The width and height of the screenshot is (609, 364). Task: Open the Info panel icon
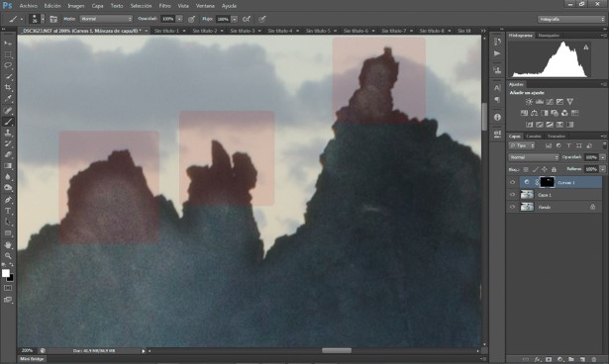[x=497, y=117]
